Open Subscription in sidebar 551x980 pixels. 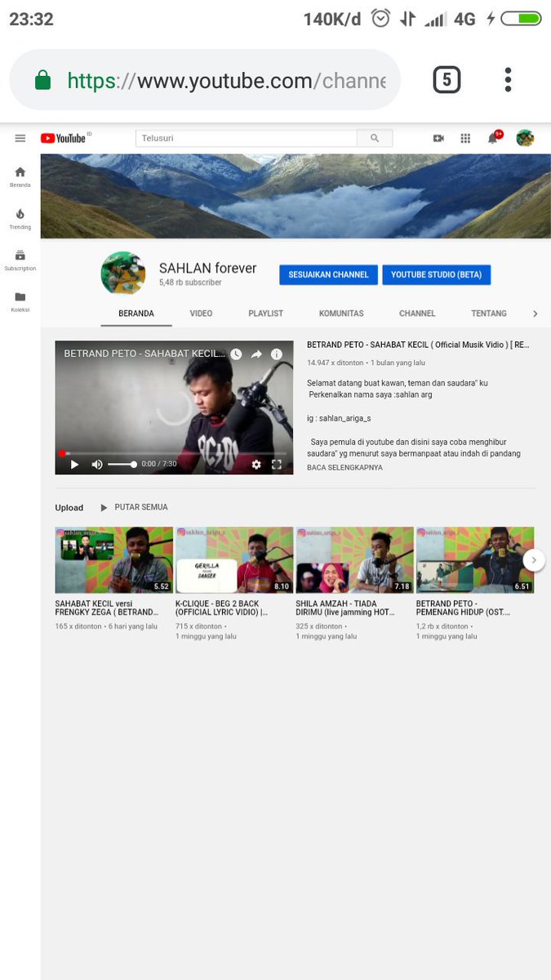[x=20, y=260]
